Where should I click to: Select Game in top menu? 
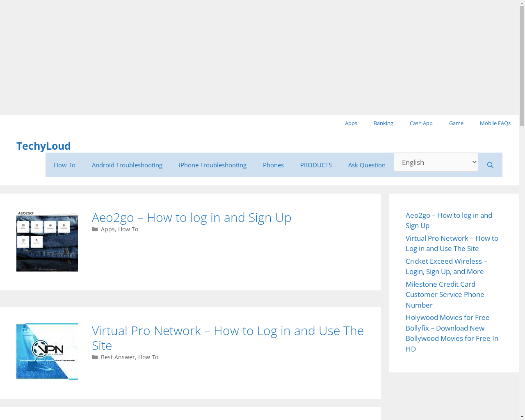(x=456, y=123)
